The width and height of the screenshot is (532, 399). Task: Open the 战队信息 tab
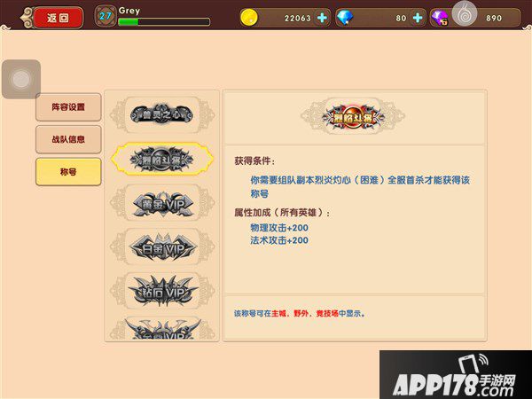click(68, 139)
